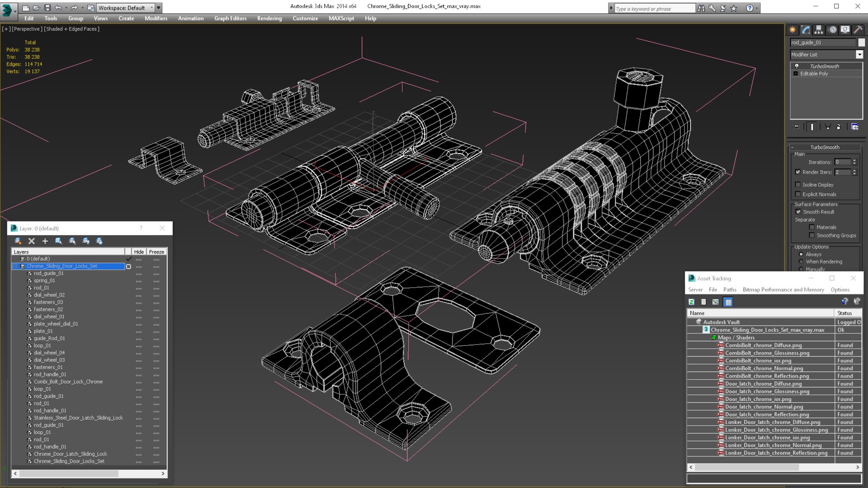Image resolution: width=868 pixels, height=488 pixels.
Task: Click the rod_guide_01 object color swatch
Action: 861,42
